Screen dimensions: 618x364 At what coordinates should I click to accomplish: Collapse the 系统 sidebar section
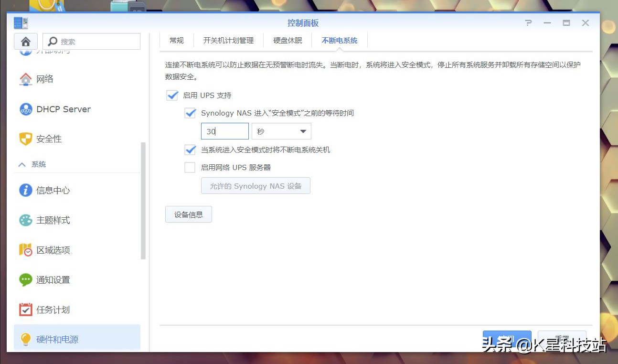[x=31, y=164]
